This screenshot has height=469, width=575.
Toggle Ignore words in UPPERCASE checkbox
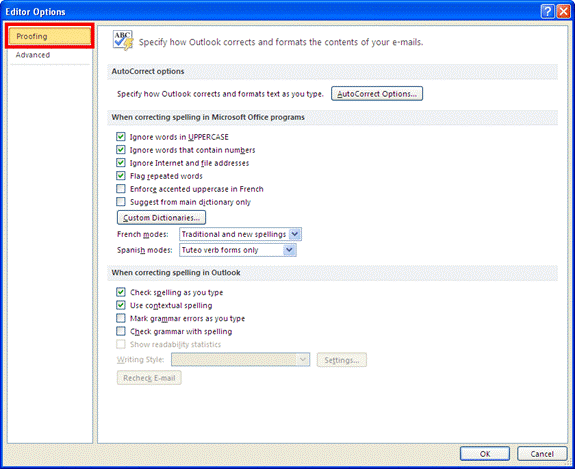(121, 137)
